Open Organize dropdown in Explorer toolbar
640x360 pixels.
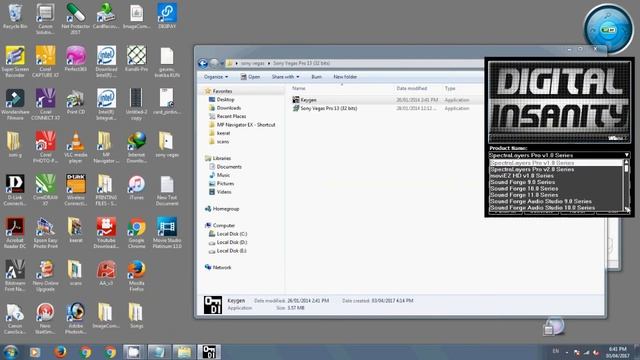[216, 77]
